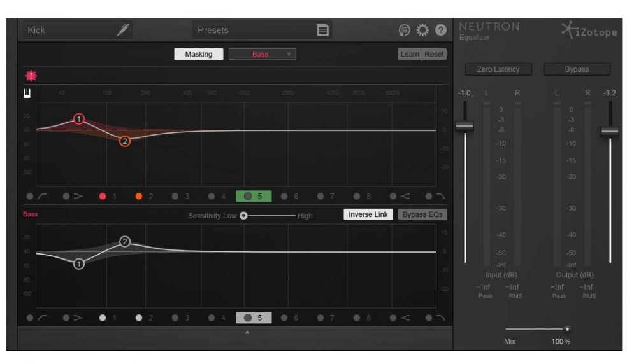Open the Track Assistant speech bubble icon

pyautogui.click(x=404, y=30)
